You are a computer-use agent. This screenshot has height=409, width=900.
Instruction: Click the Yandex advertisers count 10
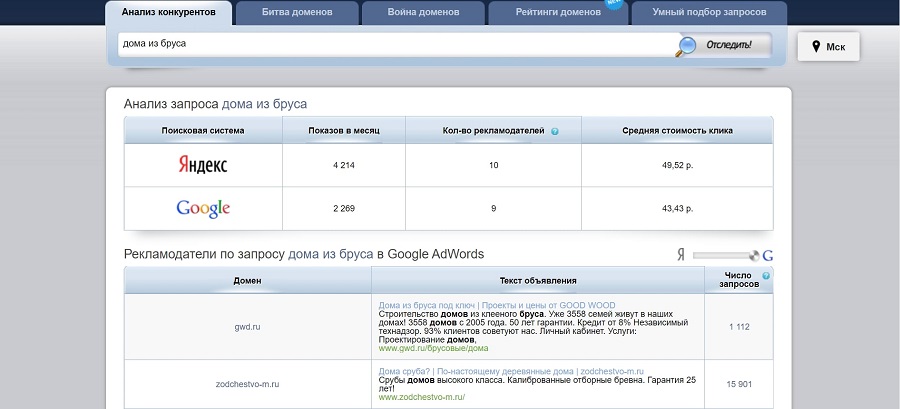coord(494,165)
